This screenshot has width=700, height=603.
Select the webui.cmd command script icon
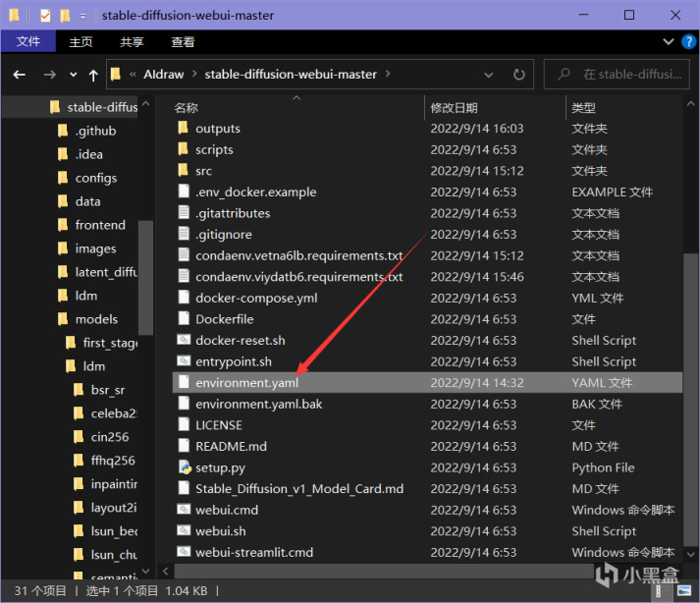point(184,510)
